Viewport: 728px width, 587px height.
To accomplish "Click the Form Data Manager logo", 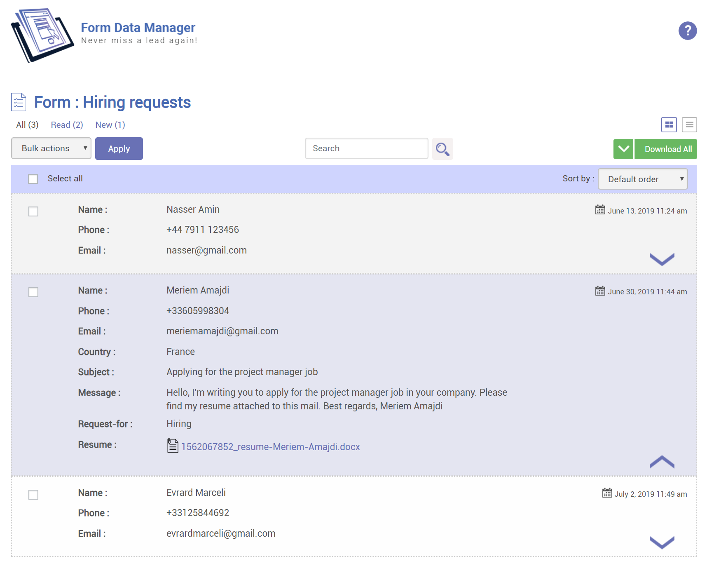I will point(42,35).
